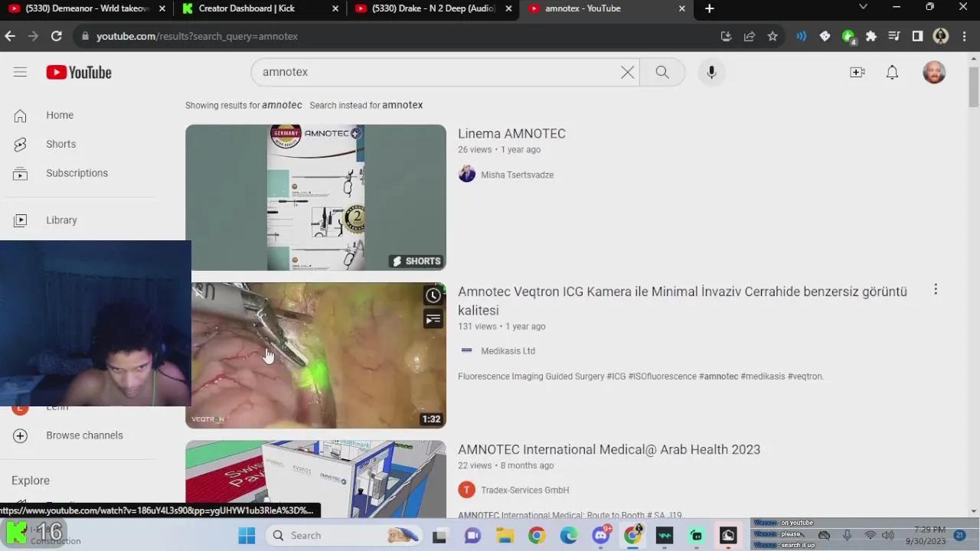Screen dimensions: 980x551
Task: Open File Explorer from the taskbar
Action: click(504, 535)
